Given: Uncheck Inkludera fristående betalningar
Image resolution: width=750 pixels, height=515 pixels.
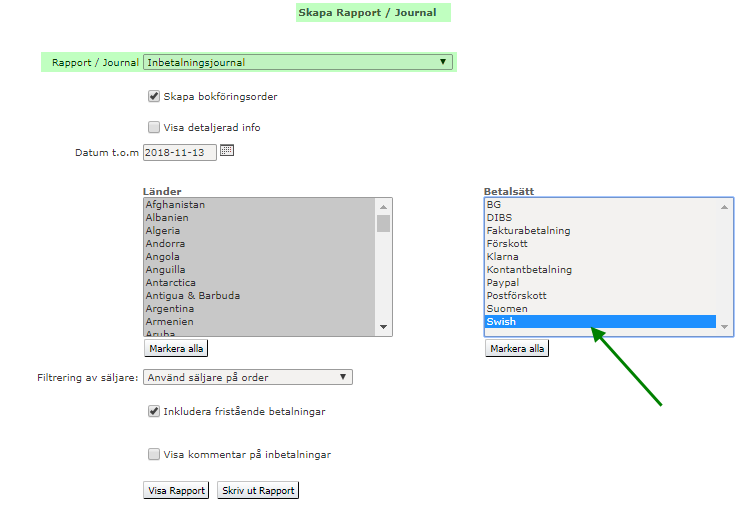Looking at the screenshot, I should tap(154, 411).
